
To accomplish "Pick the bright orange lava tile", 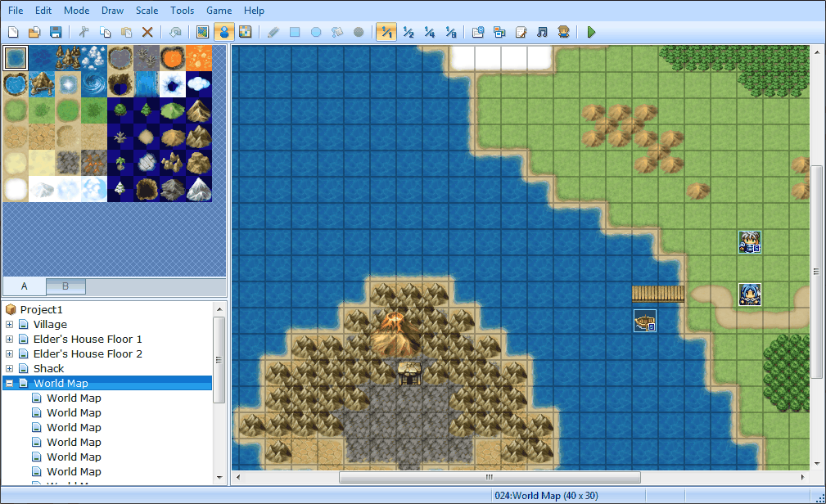I will point(199,58).
